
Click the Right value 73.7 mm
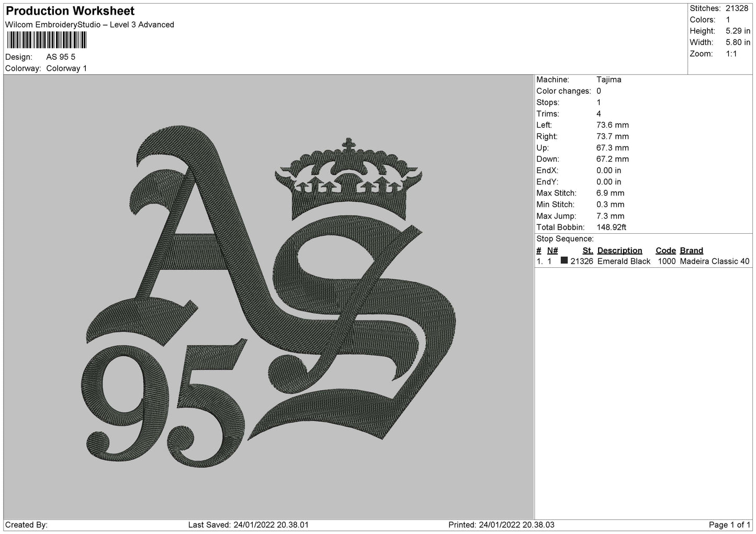(613, 137)
